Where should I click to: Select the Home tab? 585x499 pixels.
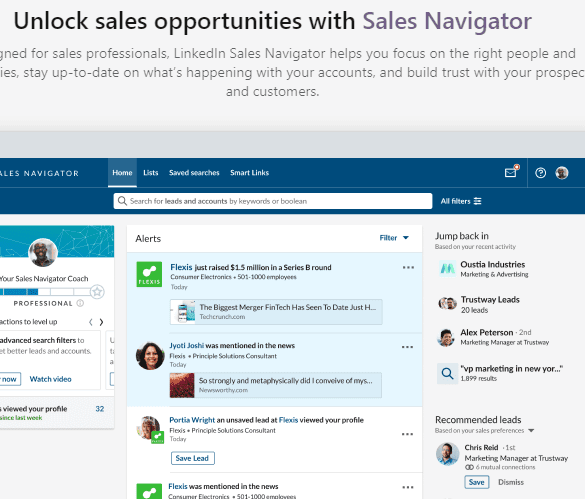click(x=122, y=173)
